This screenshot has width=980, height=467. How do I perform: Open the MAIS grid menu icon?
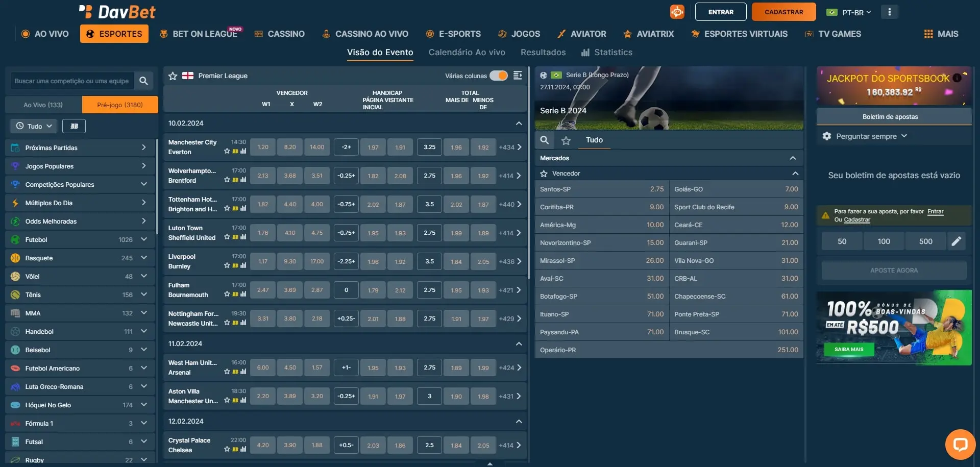pos(928,34)
